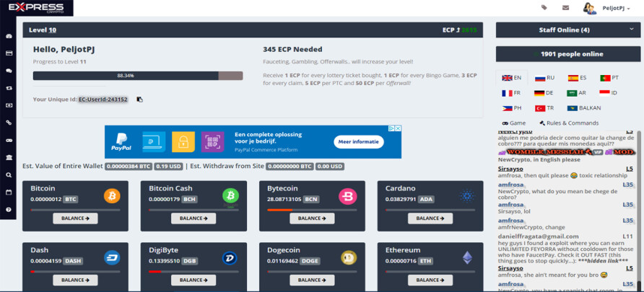This screenshot has height=292, width=644.
Task: Click the Express Crypto logo
Action: (36, 8)
